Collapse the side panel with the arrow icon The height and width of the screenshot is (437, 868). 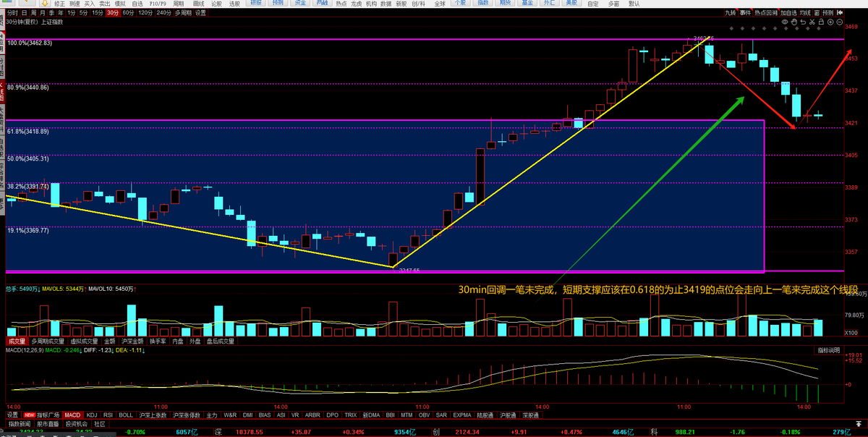(x=840, y=13)
